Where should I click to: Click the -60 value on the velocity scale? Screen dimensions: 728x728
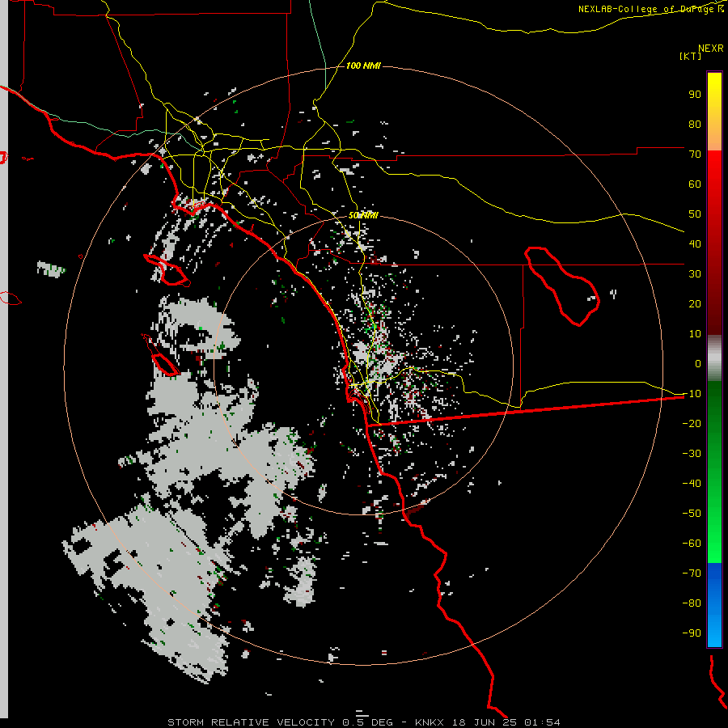coord(692,544)
